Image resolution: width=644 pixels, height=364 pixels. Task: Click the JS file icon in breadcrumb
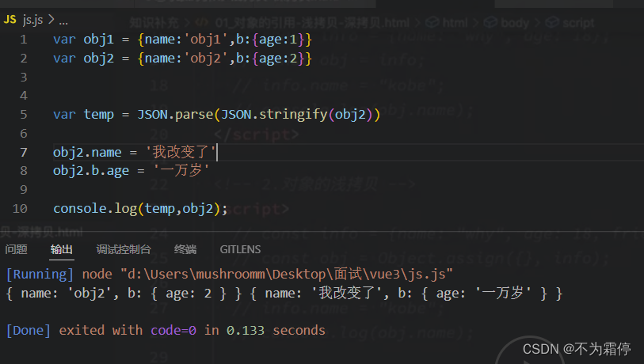click(10, 19)
